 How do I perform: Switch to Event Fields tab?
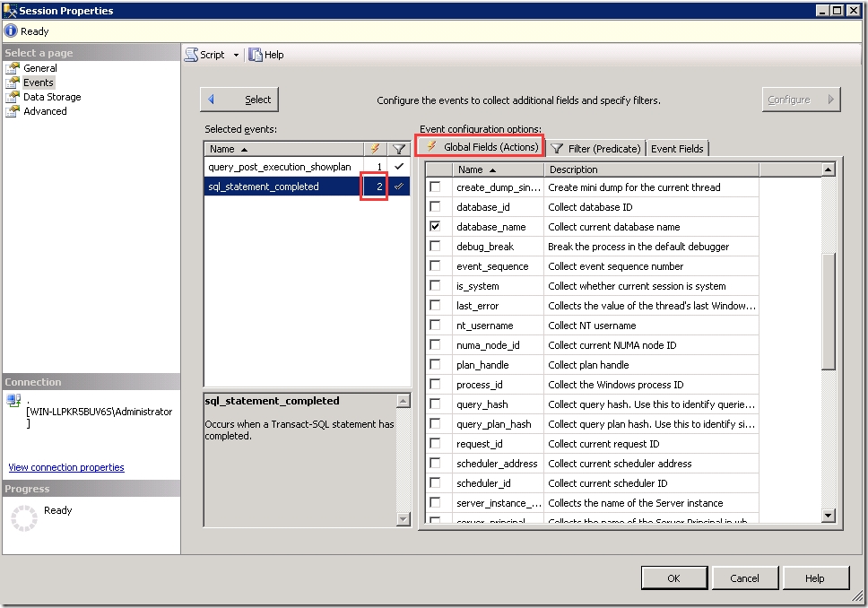(x=677, y=148)
